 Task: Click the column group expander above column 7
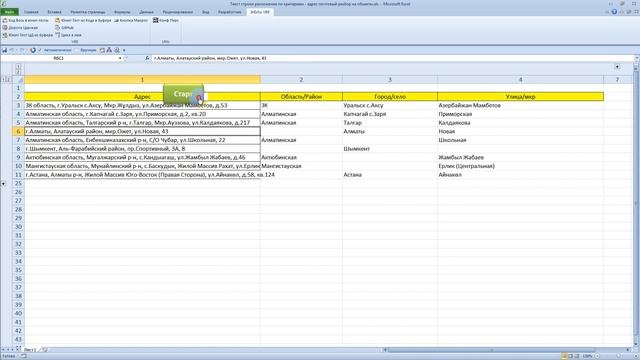click(617, 67)
